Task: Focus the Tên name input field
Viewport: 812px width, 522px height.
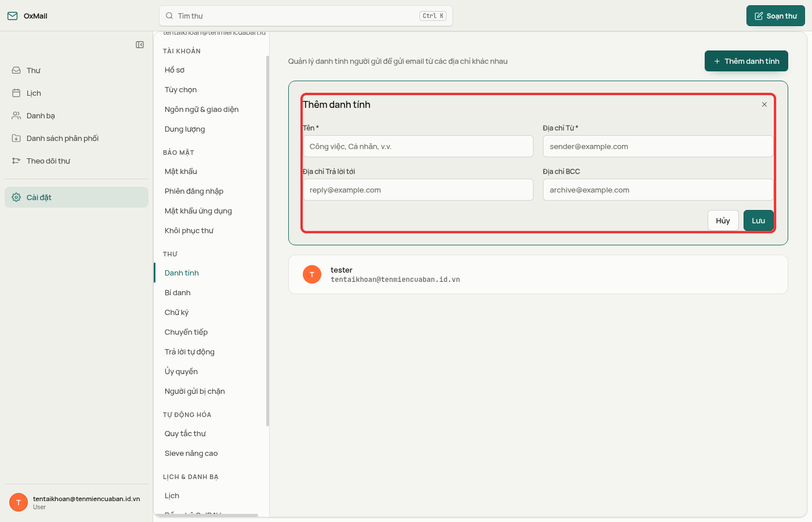Action: click(x=418, y=146)
